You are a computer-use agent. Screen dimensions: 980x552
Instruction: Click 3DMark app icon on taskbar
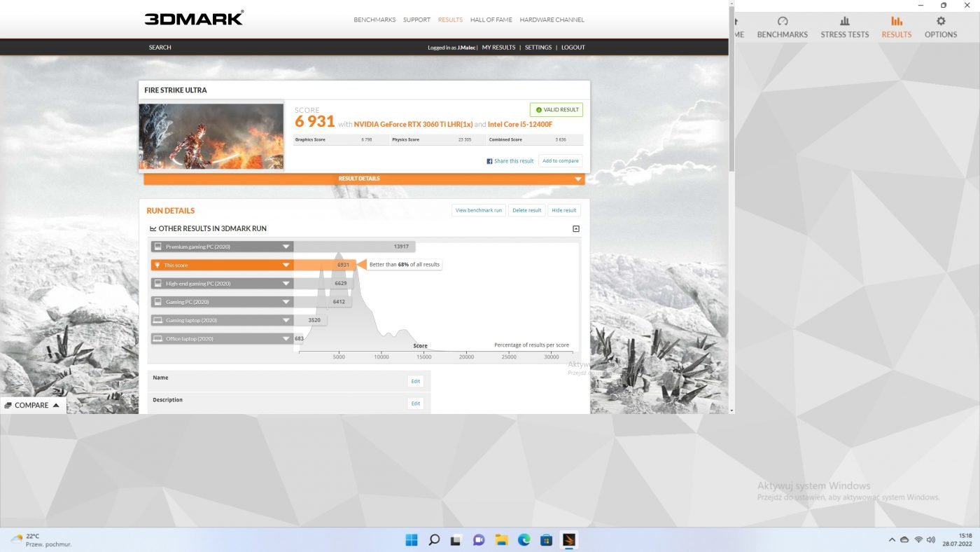point(569,540)
